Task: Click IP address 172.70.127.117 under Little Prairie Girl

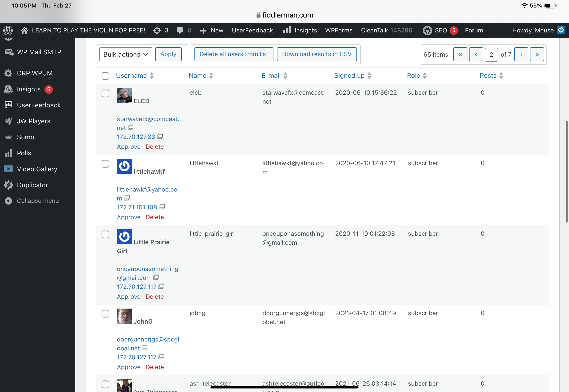Action: (x=137, y=287)
